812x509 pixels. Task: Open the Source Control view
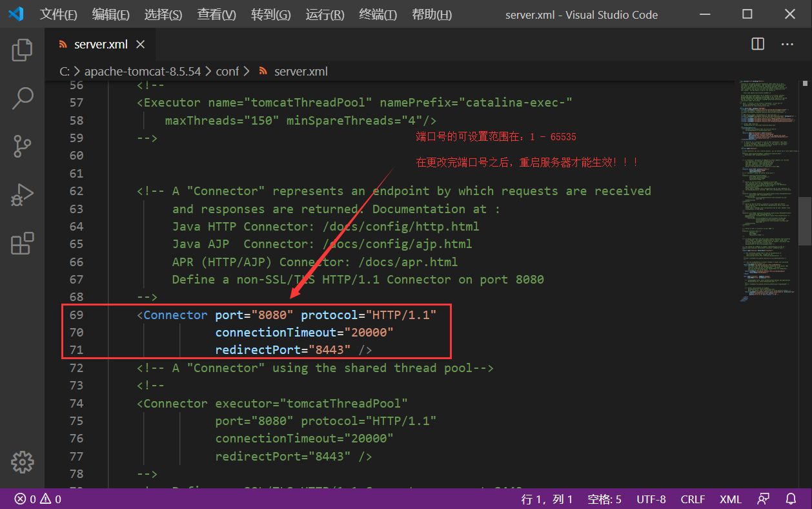coord(22,147)
